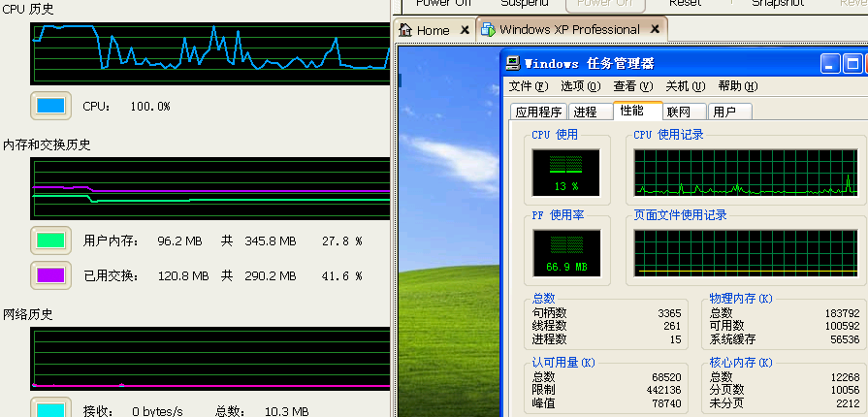Click the 10.3 MB network total
Viewport: 868px width, 417px height.
click(286, 411)
